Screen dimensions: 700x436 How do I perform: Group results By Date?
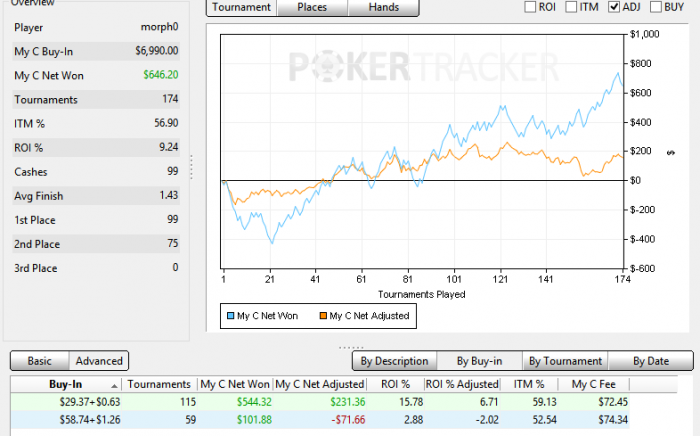651,361
